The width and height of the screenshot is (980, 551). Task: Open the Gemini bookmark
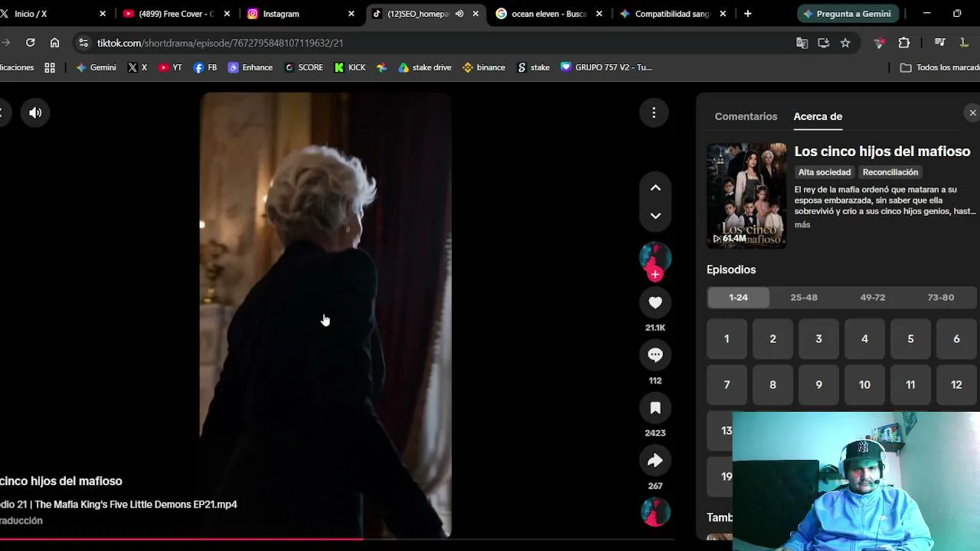pos(96,67)
